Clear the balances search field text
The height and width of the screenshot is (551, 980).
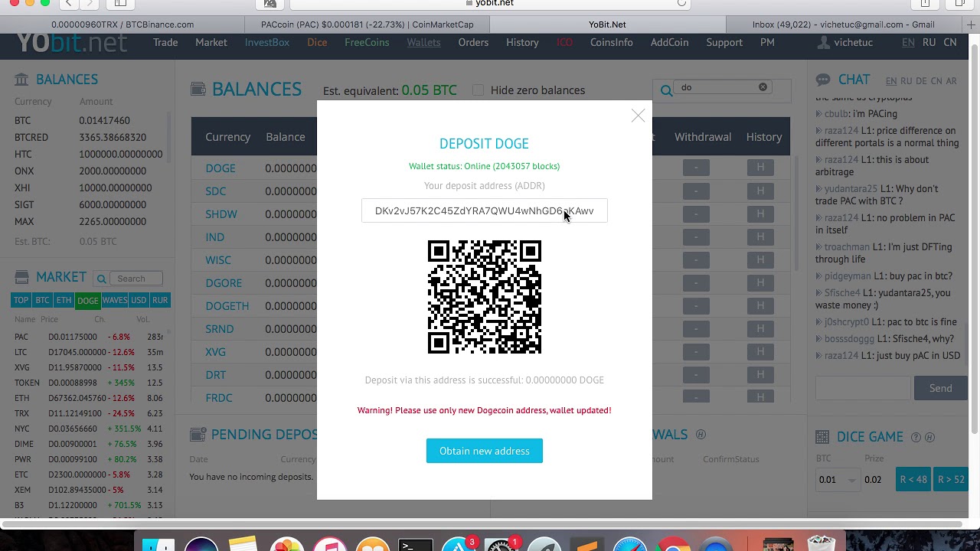tap(763, 87)
